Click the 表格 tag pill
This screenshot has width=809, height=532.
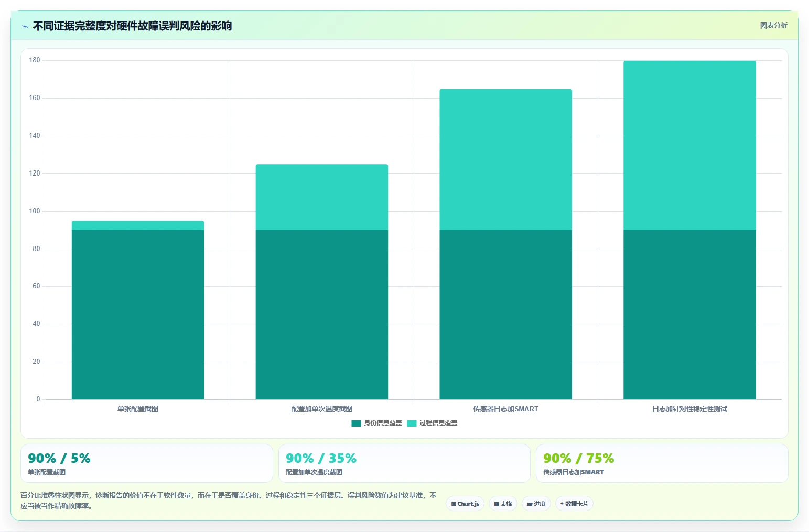[503, 504]
